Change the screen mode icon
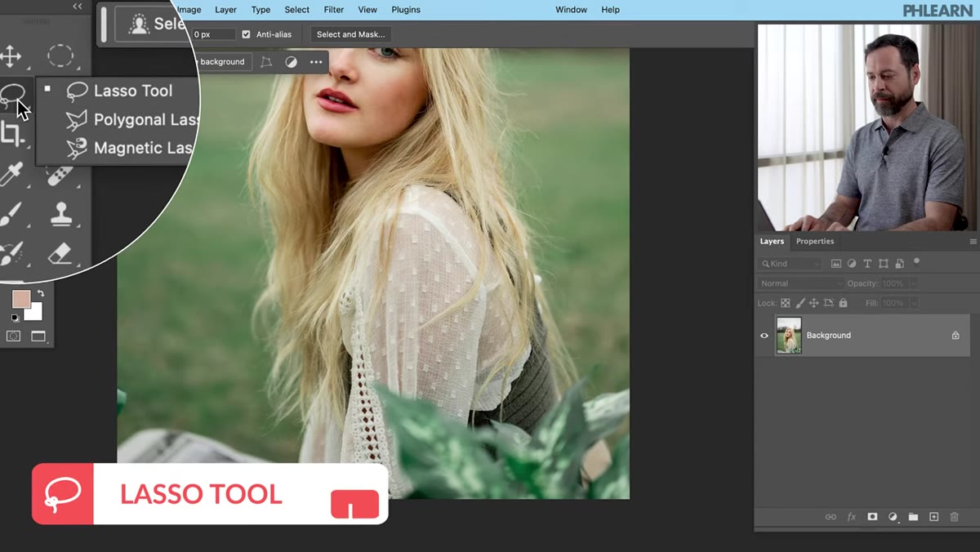 click(38, 336)
